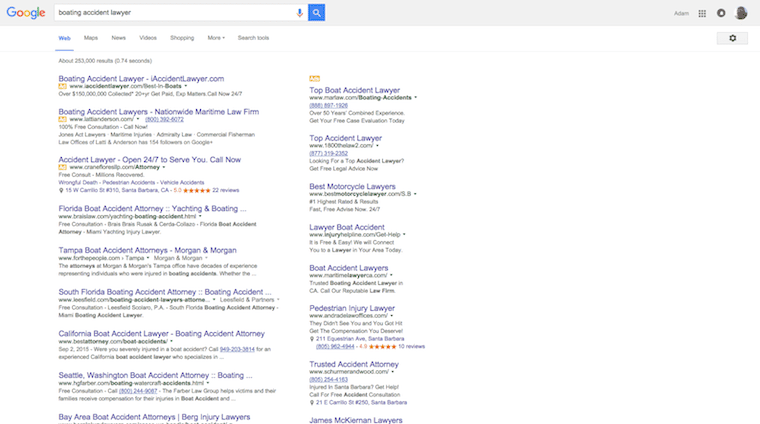Switch to the Videos tab

[148, 38]
